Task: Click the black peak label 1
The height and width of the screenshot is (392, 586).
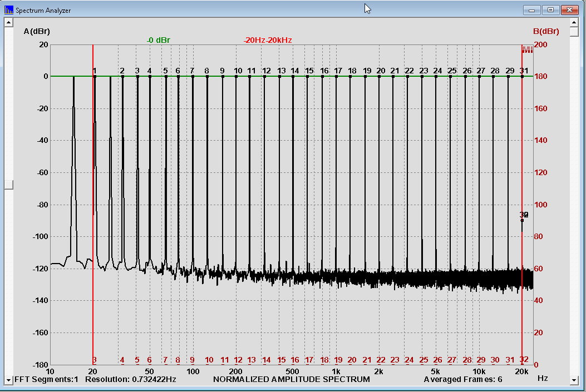Action: click(x=95, y=71)
